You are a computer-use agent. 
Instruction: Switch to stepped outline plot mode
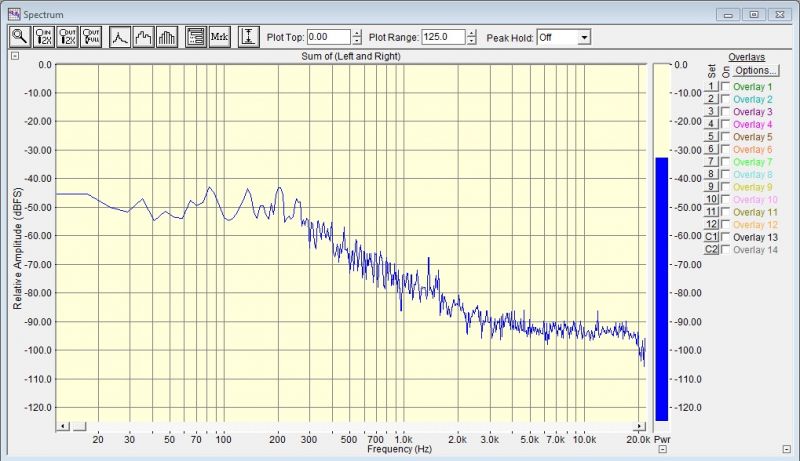point(143,37)
